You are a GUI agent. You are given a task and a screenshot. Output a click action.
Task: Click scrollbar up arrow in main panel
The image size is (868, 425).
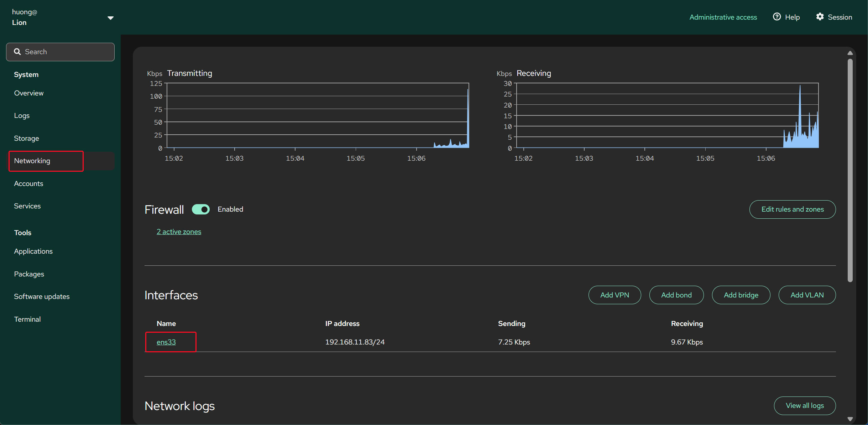click(850, 53)
